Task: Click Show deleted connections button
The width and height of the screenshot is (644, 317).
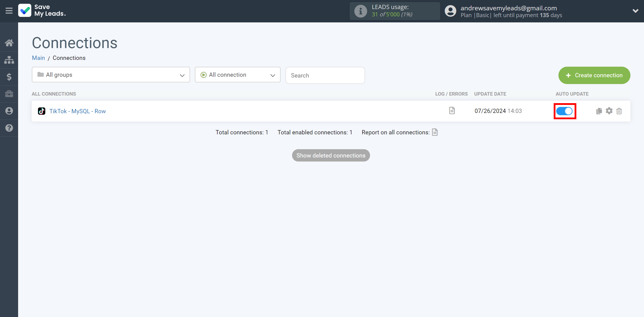Action: tap(331, 155)
